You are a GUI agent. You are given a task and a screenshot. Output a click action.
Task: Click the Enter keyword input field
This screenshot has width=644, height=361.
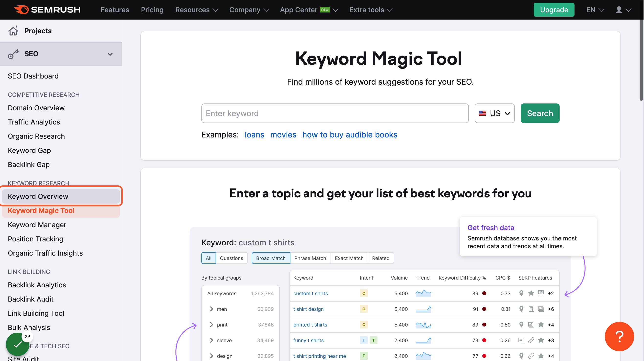pyautogui.click(x=335, y=113)
